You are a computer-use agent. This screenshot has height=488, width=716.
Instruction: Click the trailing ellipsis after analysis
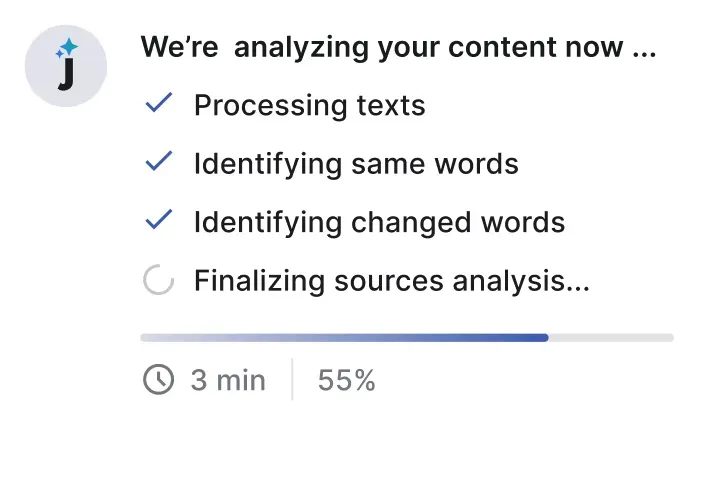point(578,288)
